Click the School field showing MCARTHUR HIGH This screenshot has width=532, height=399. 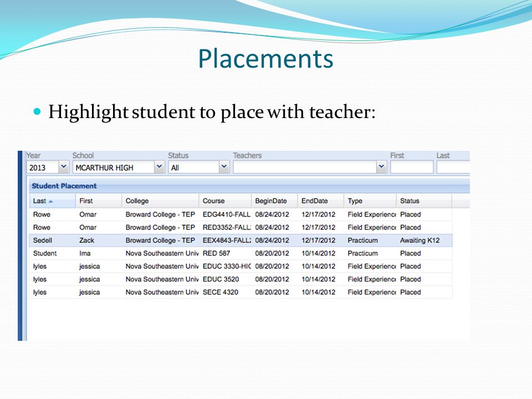pyautogui.click(x=114, y=167)
